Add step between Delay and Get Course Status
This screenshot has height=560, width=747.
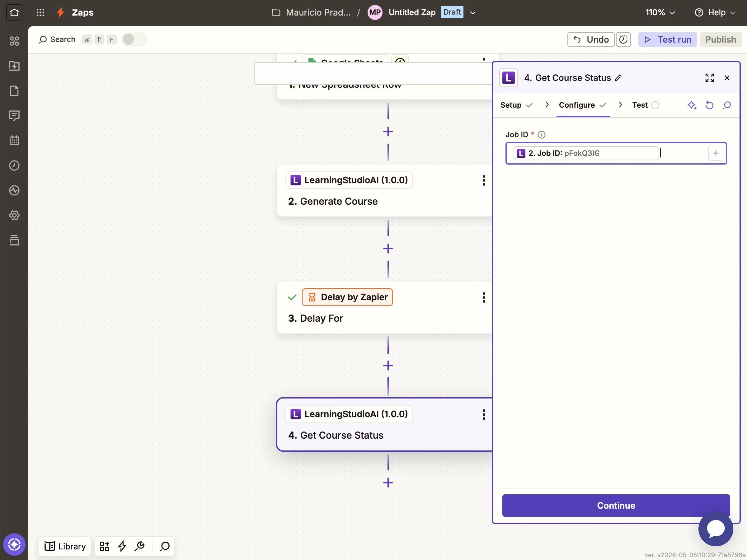tap(388, 366)
